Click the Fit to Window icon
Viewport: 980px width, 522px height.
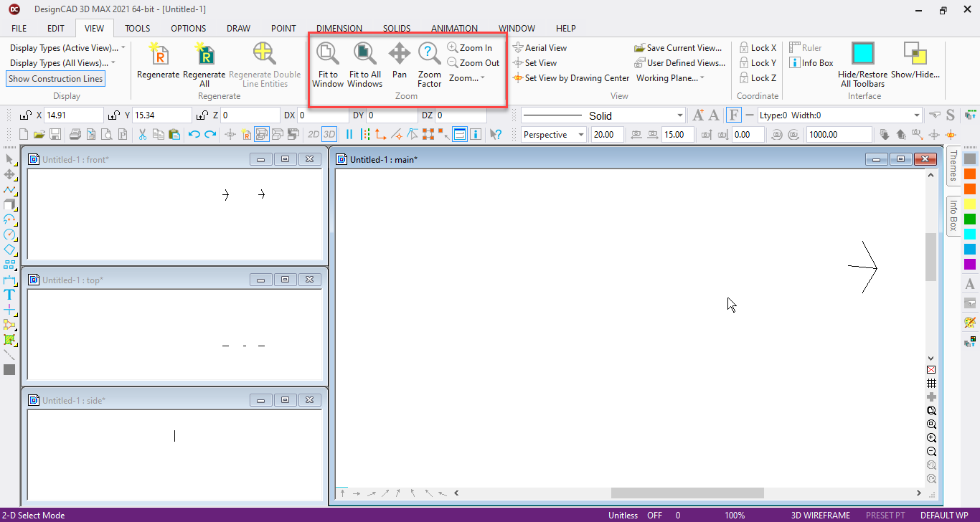point(328,54)
